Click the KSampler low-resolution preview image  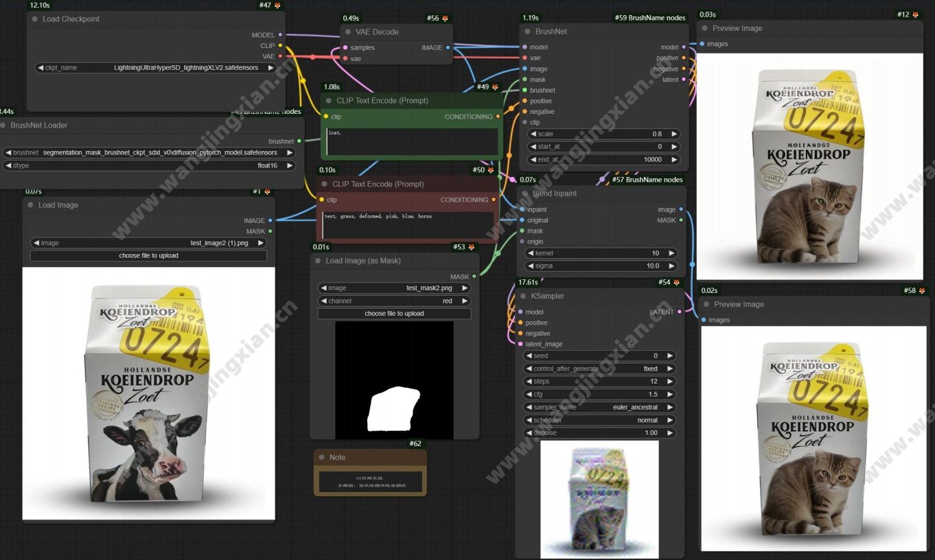(x=599, y=499)
